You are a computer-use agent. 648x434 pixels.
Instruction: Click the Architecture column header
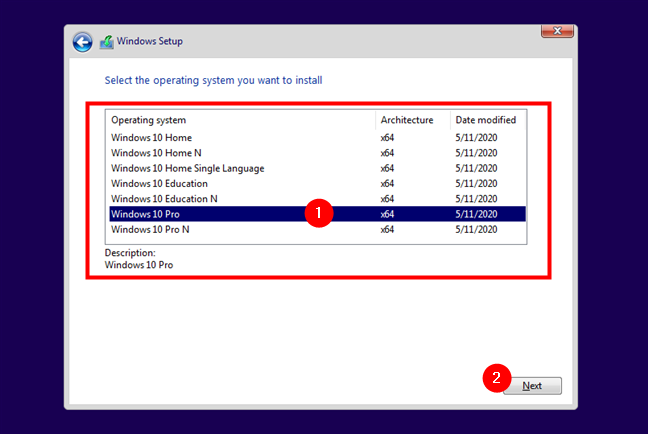click(x=413, y=120)
